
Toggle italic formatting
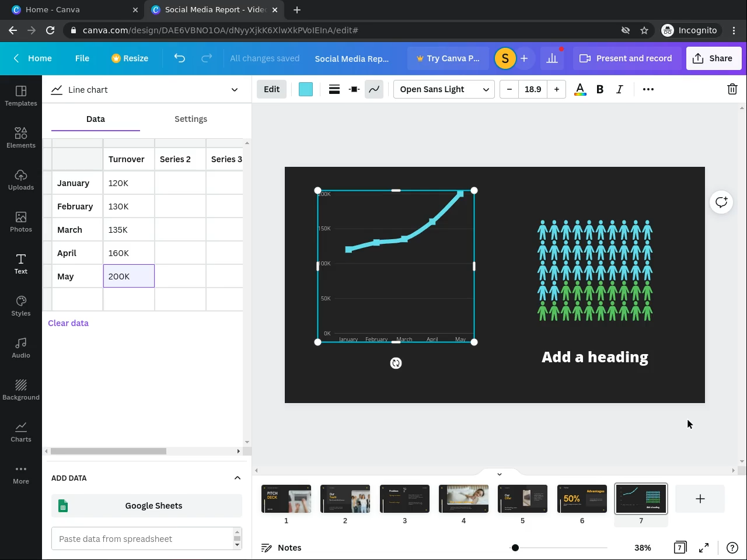click(620, 89)
